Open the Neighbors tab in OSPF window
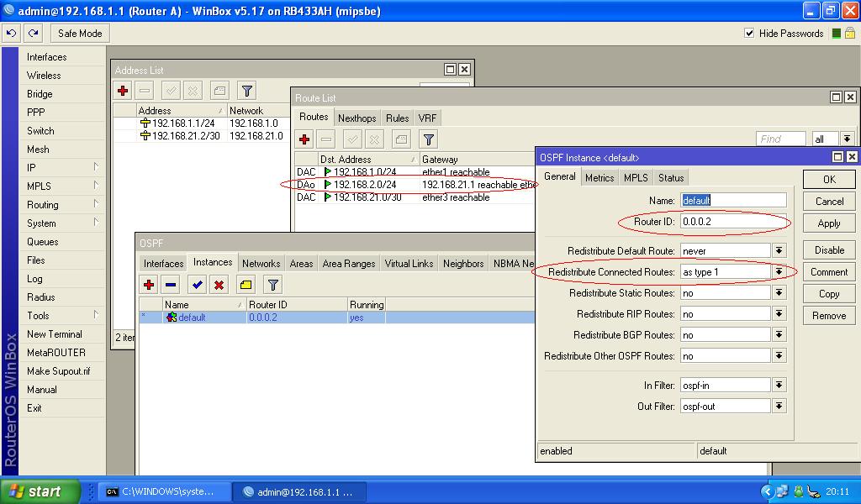Screen dimensions: 861x504 click(462, 264)
